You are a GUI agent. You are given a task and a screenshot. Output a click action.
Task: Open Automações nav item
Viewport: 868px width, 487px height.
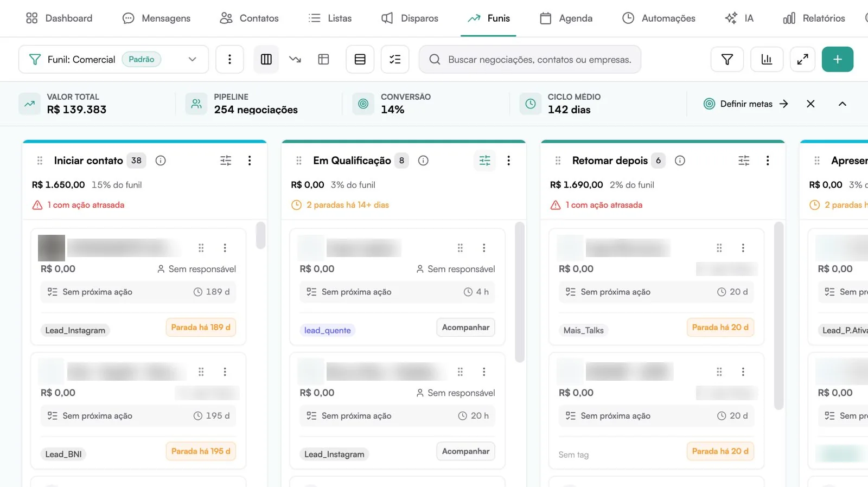659,18
